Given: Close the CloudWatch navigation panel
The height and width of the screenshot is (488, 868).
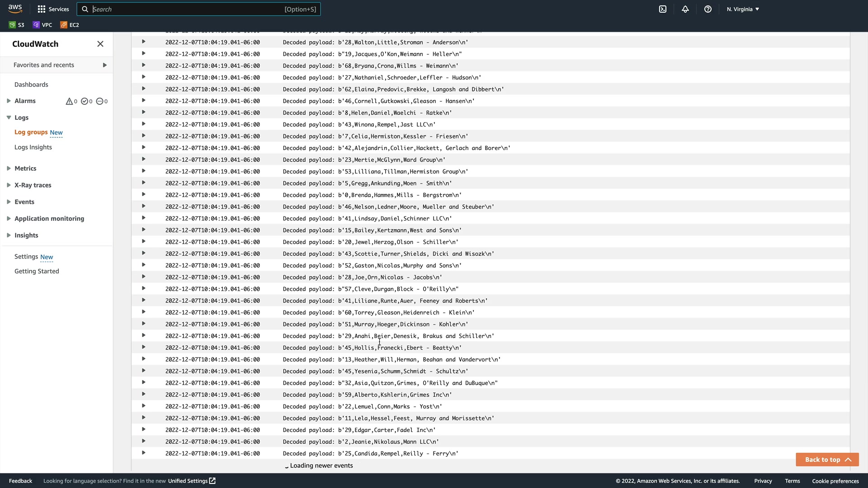Looking at the screenshot, I should [x=100, y=44].
